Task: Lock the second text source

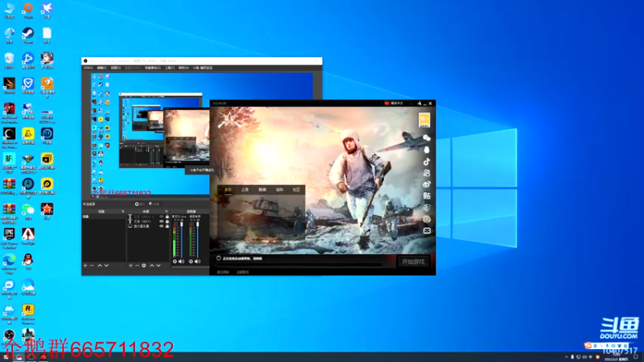Action: [x=167, y=221]
